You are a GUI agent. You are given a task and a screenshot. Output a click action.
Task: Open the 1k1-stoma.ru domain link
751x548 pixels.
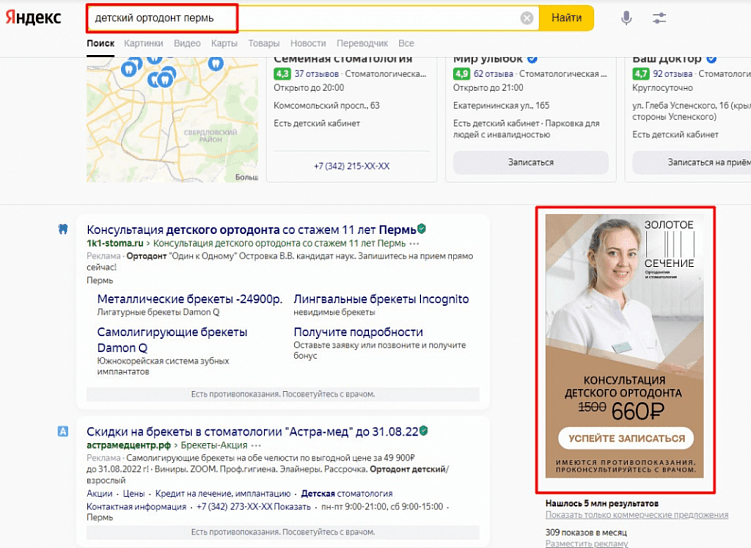coord(115,243)
